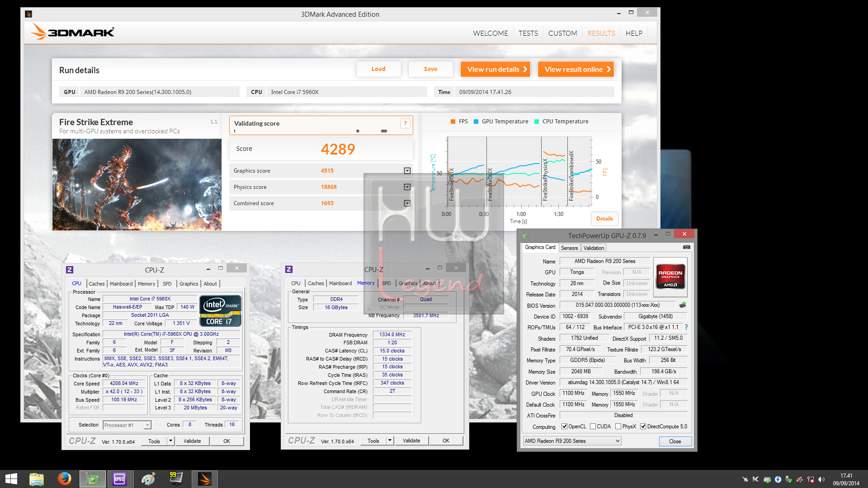The image size is (868, 488).
Task: Click the blue GPU Temperature legend swatch
Action: [476, 122]
